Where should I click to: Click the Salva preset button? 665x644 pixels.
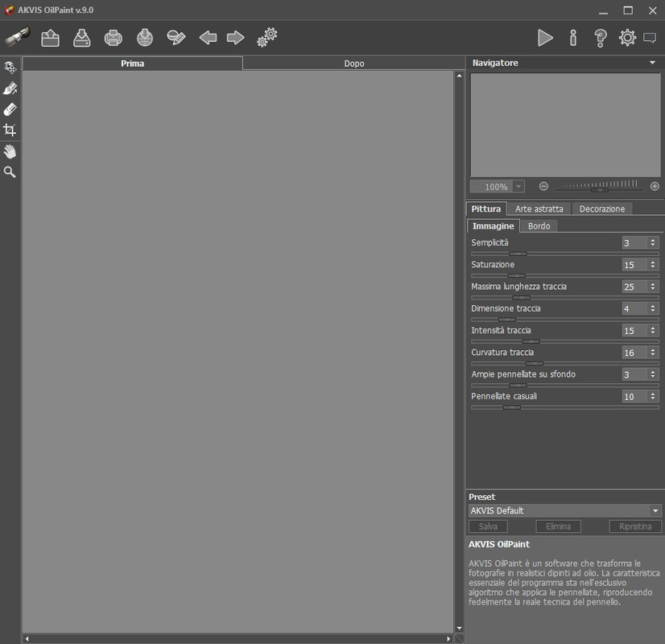[488, 526]
